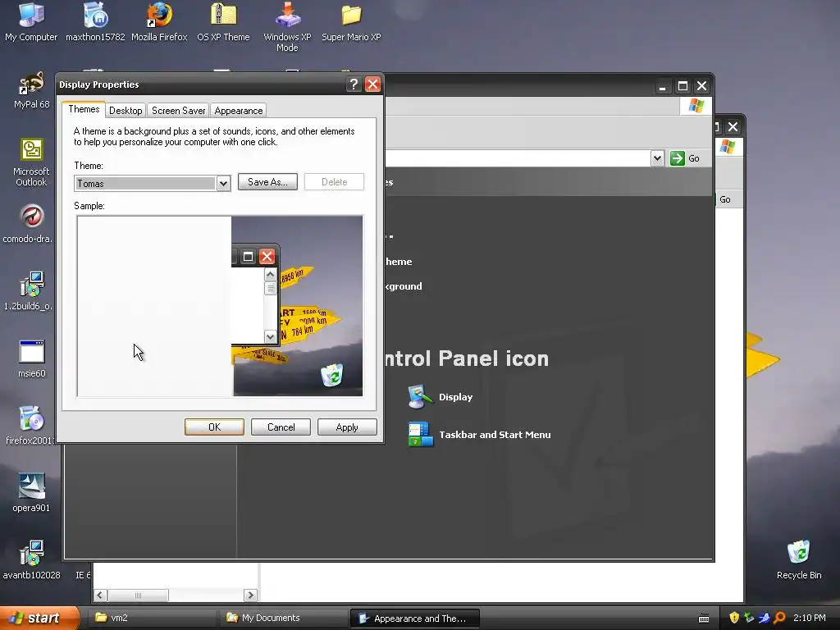This screenshot has height=630, width=840.
Task: Click Taskbar and Start Menu link
Action: (495, 435)
